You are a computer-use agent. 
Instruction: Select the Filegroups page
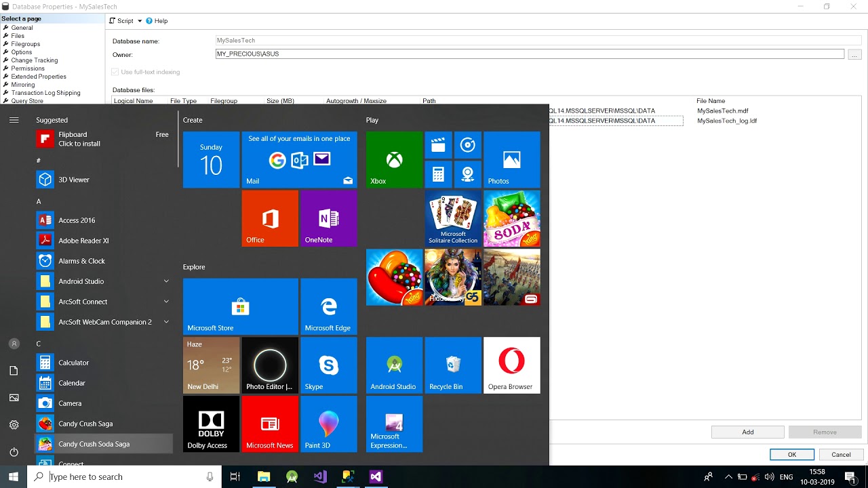pos(25,44)
